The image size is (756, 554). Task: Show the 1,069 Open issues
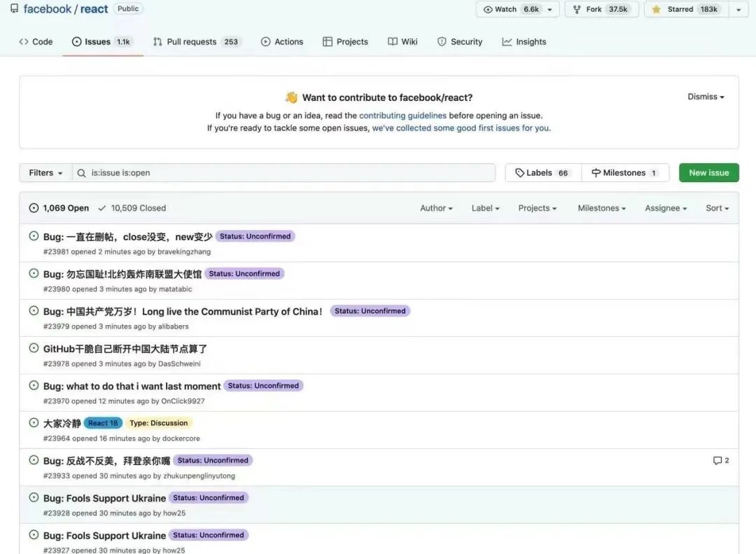click(x=59, y=208)
